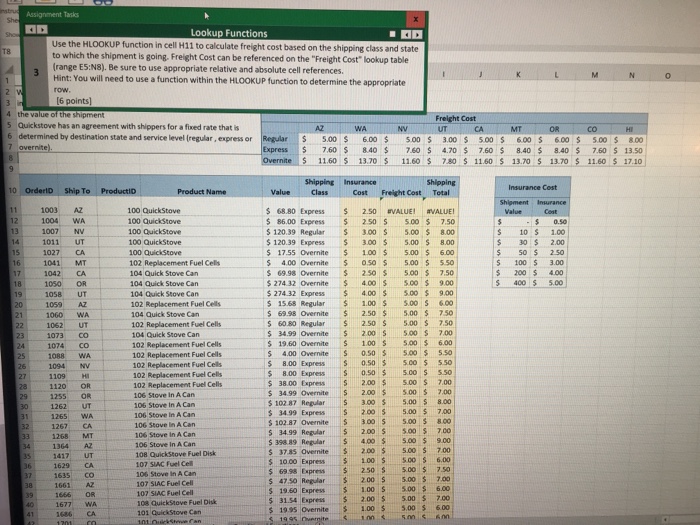Click the 4.70 Express UT freight value
The height and width of the screenshot is (525, 700).
coord(442,150)
